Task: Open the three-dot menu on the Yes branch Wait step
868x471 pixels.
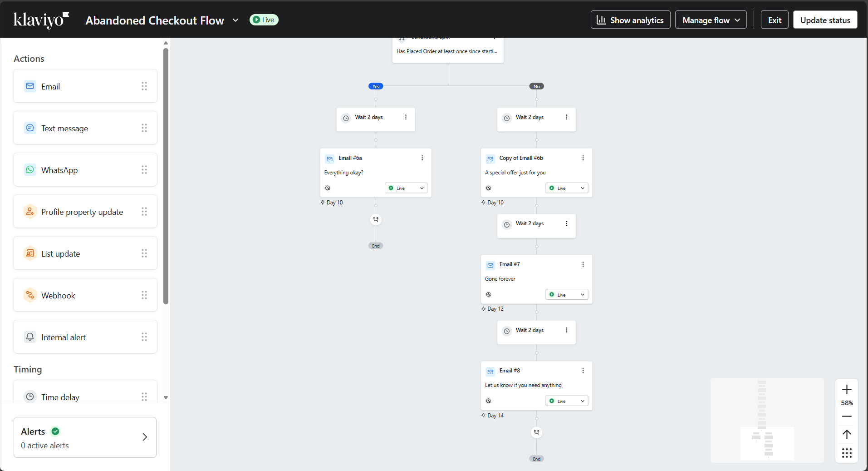Action: pos(406,117)
